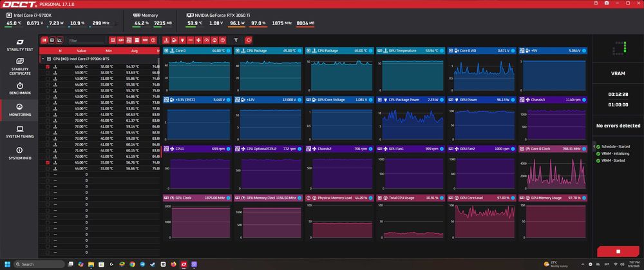
Task: Stop the running VRAM test
Action: (x=618, y=251)
